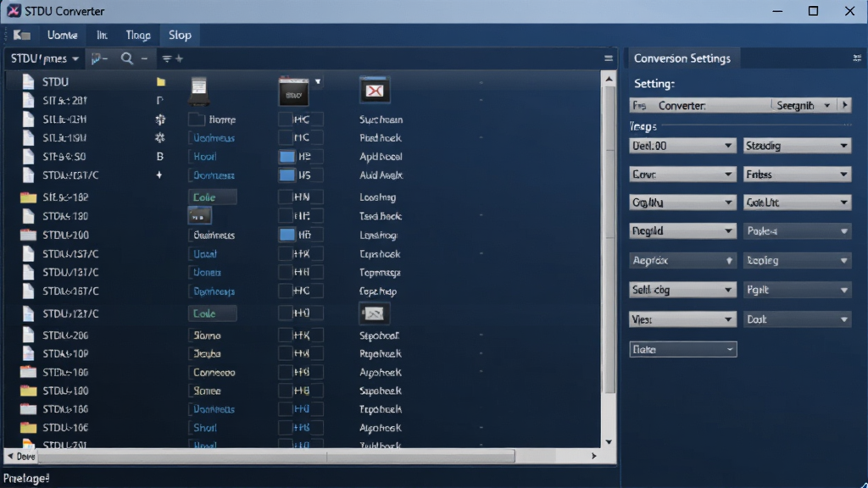Click the arrow button right of Seegnib
Screen dimensions: 868x488
[845, 104]
